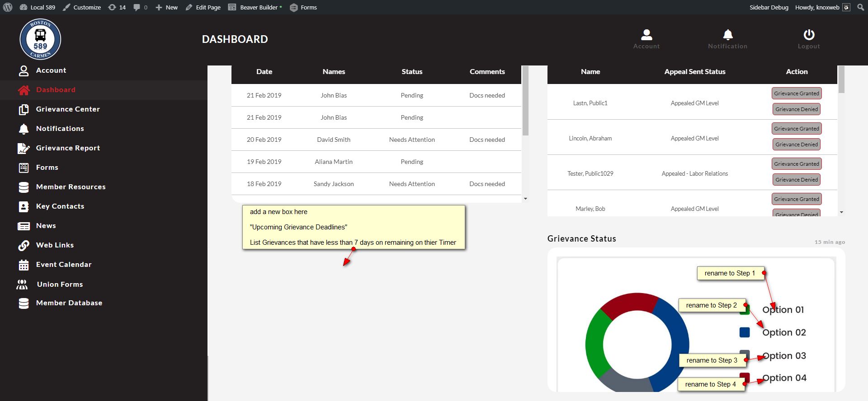Open Beaver Builder from admin bar
Image resolution: width=868 pixels, height=401 pixels.
[255, 7]
